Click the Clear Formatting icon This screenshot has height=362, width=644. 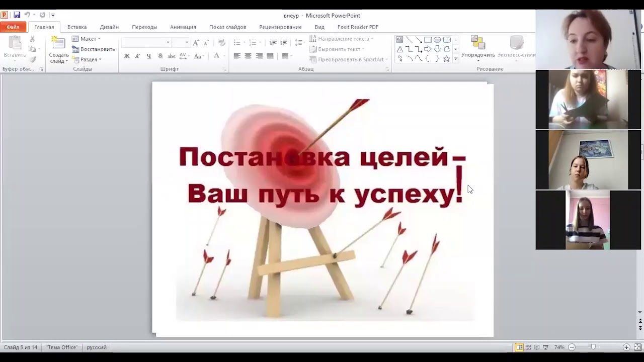coord(221,43)
